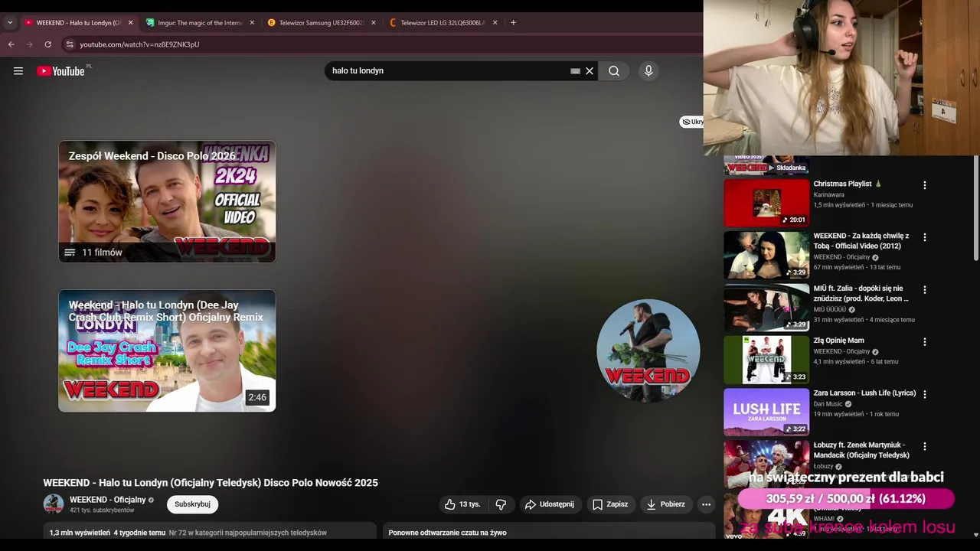Switch to Telewizor Samsung UE32F6002 tab
This screenshot has height=551, width=980.
tap(322, 23)
